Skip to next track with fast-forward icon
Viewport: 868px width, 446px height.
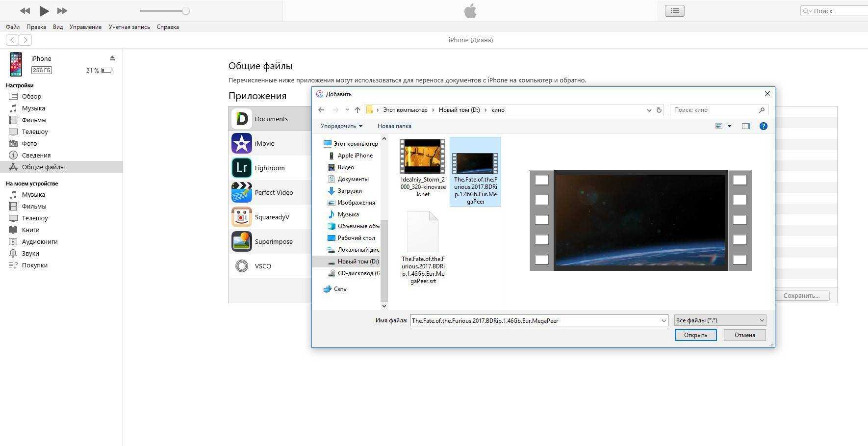tap(62, 11)
